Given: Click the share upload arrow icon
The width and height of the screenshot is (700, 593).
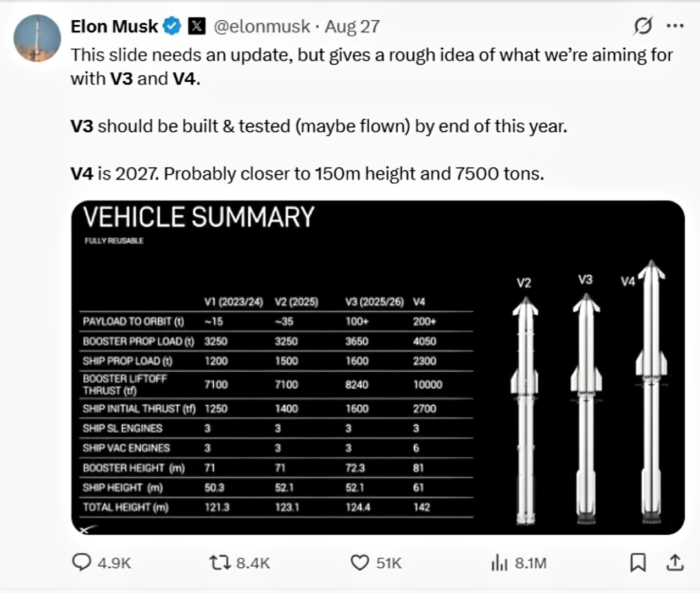Looking at the screenshot, I should coord(675,562).
